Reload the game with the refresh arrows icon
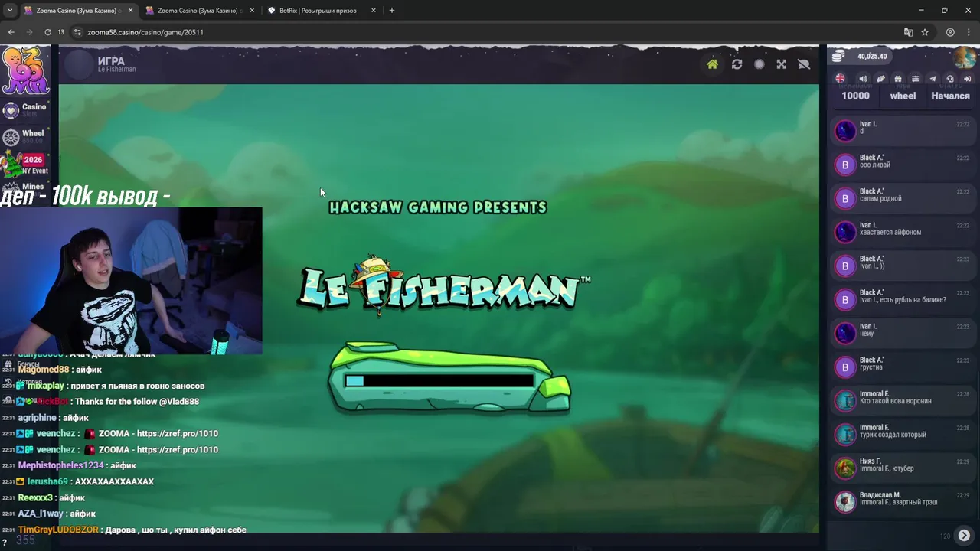Image resolution: width=980 pixels, height=551 pixels. [x=737, y=65]
